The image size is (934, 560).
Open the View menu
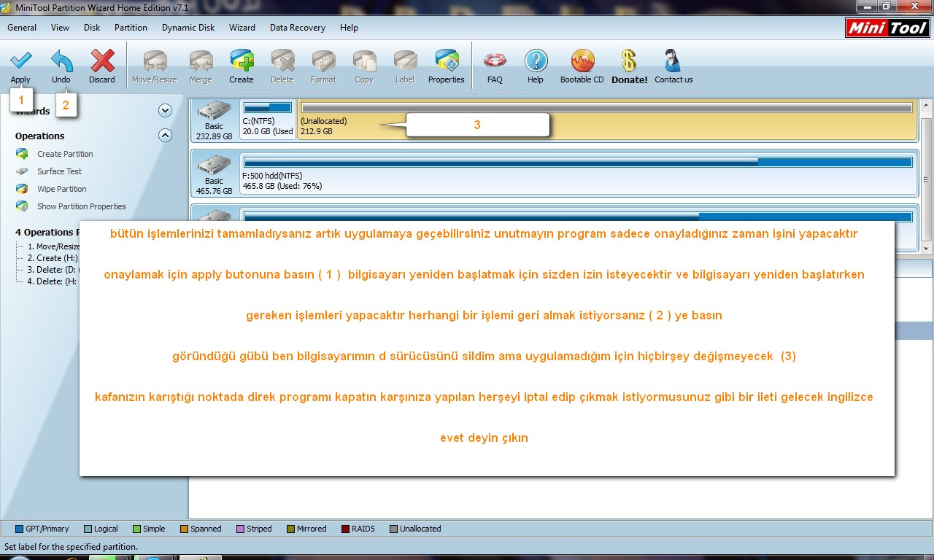point(61,28)
